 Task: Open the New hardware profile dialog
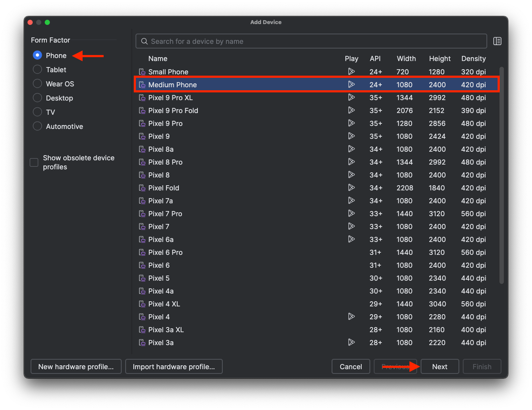(76, 367)
